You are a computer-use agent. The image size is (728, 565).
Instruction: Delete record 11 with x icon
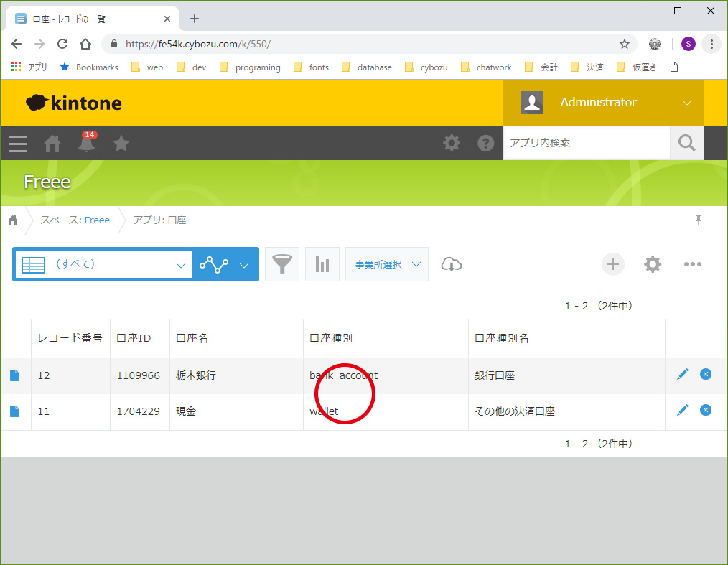[x=706, y=410]
